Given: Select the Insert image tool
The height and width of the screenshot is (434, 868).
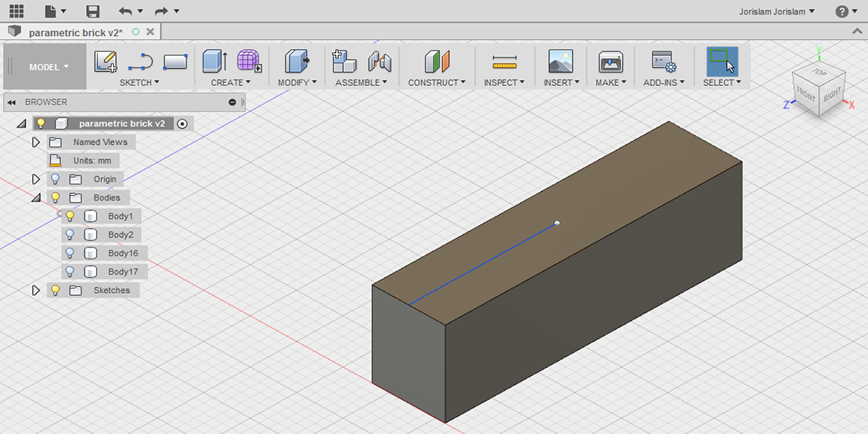Looking at the screenshot, I should pos(560,61).
